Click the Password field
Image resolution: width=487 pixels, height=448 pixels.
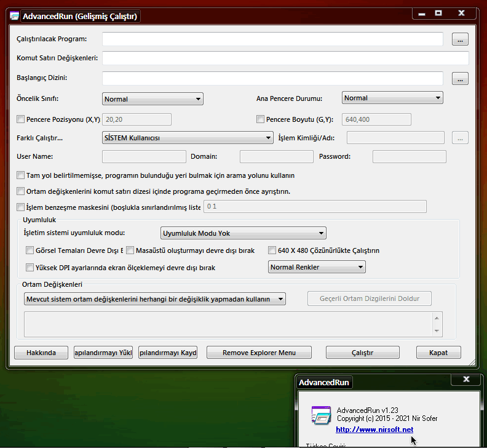tap(410, 157)
